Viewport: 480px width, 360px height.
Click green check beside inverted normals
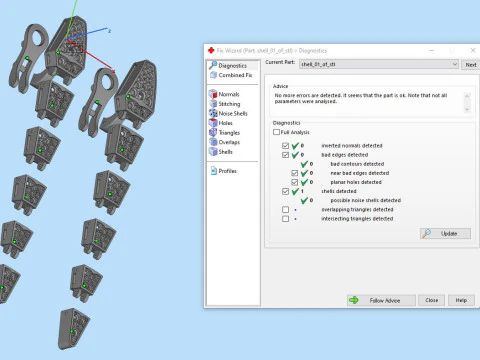[295, 146]
